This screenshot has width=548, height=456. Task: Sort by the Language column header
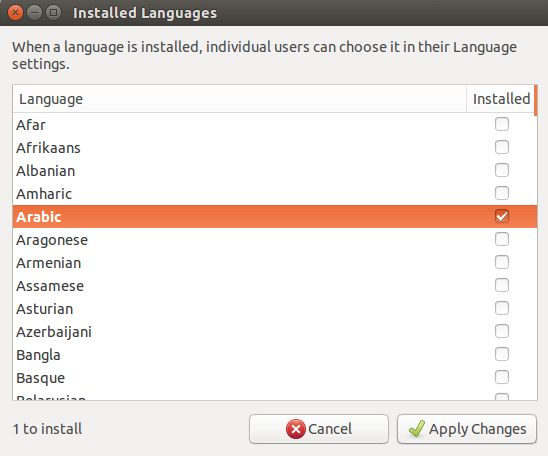239,99
